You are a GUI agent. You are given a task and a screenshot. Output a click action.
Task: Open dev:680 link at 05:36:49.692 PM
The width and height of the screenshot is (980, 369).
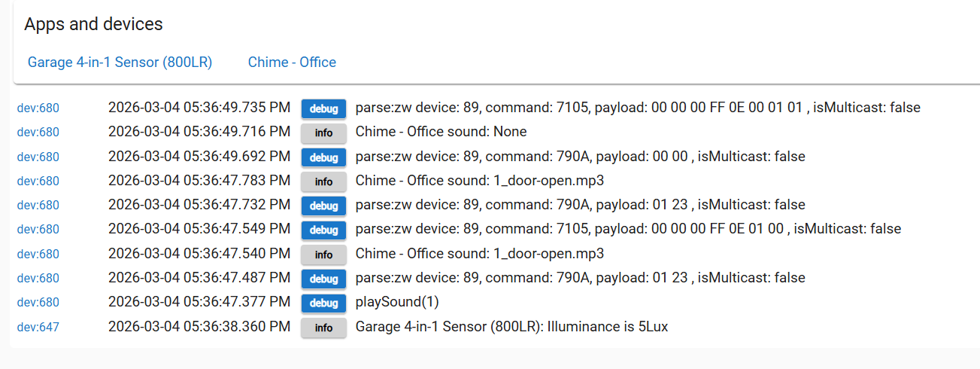coord(38,157)
